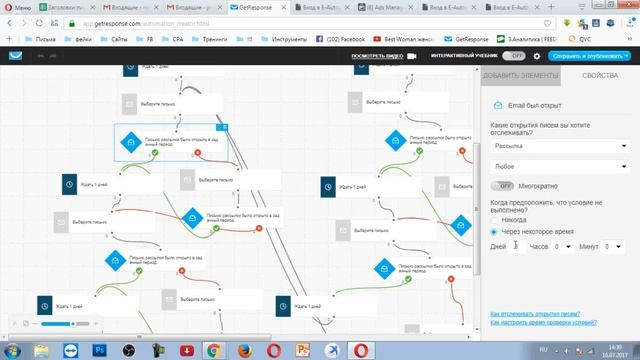Screen dimensions: 640x360
Task: Open the Часов dropdown
Action: (x=562, y=247)
